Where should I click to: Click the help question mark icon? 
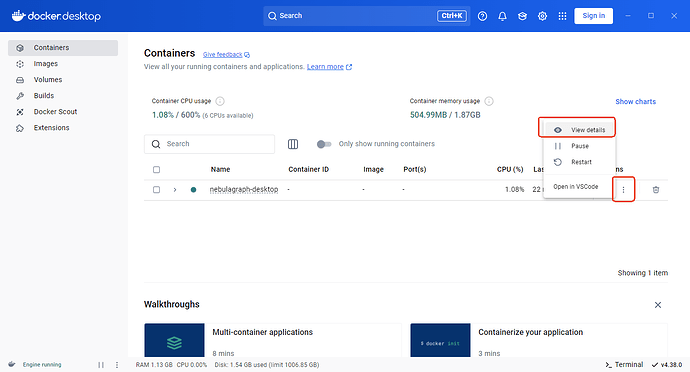click(482, 16)
